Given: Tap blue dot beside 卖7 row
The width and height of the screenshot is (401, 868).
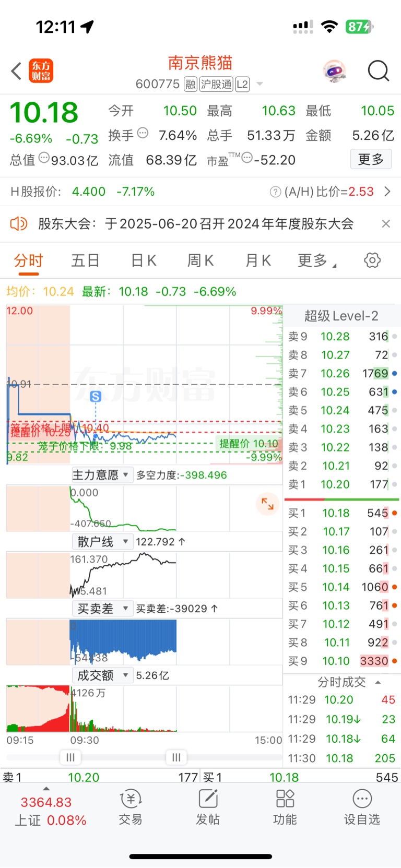Looking at the screenshot, I should pyautogui.click(x=394, y=374).
